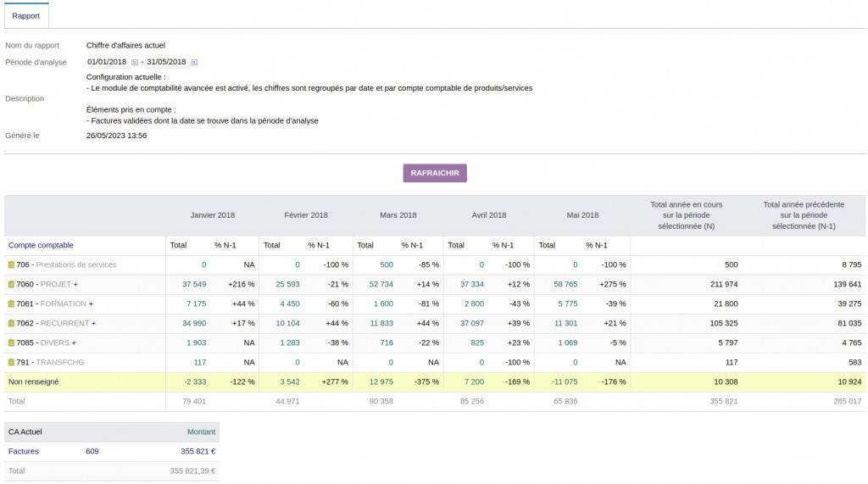Expand the 7062 RECURRENT plus sign
The width and height of the screenshot is (868, 484).
pos(94,323)
